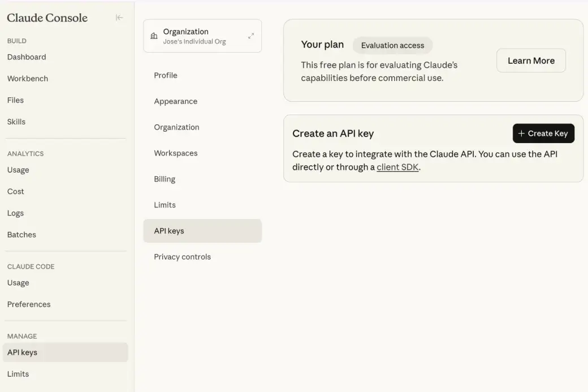The image size is (588, 392).
Task: Click the organization building icon
Action: pos(154,36)
